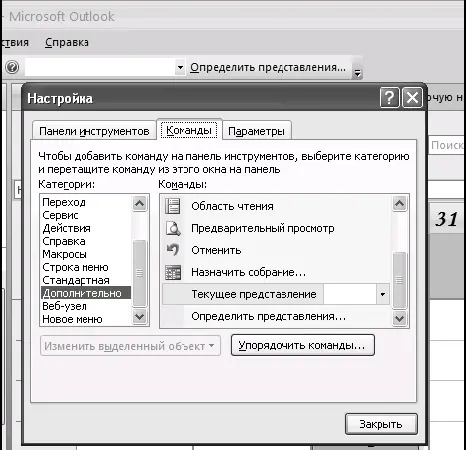The width and height of the screenshot is (467, 450).
Task: Select Переход category
Action: pos(86,202)
